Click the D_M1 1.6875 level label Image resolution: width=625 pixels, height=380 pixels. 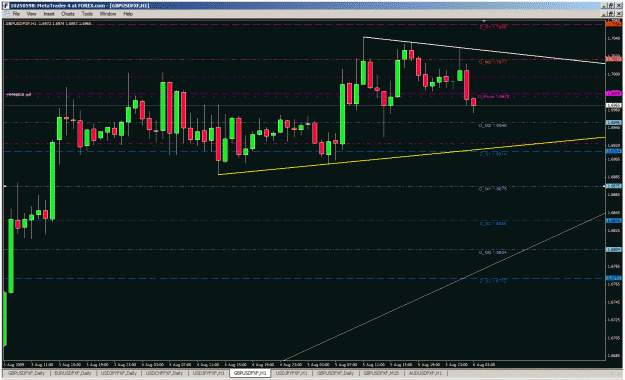coord(493,189)
